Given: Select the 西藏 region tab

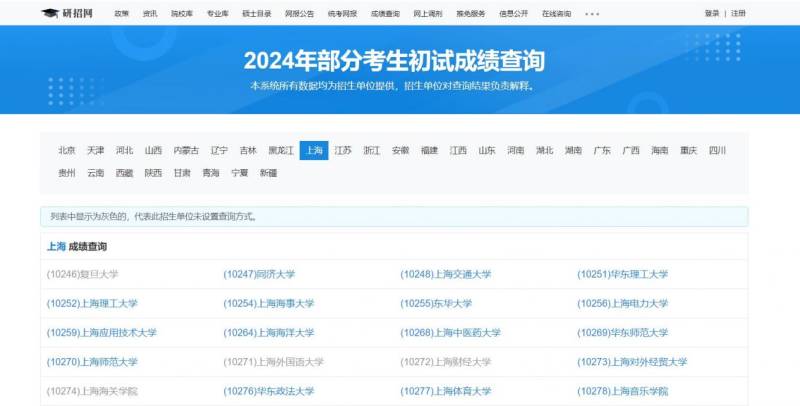Looking at the screenshot, I should 124,173.
